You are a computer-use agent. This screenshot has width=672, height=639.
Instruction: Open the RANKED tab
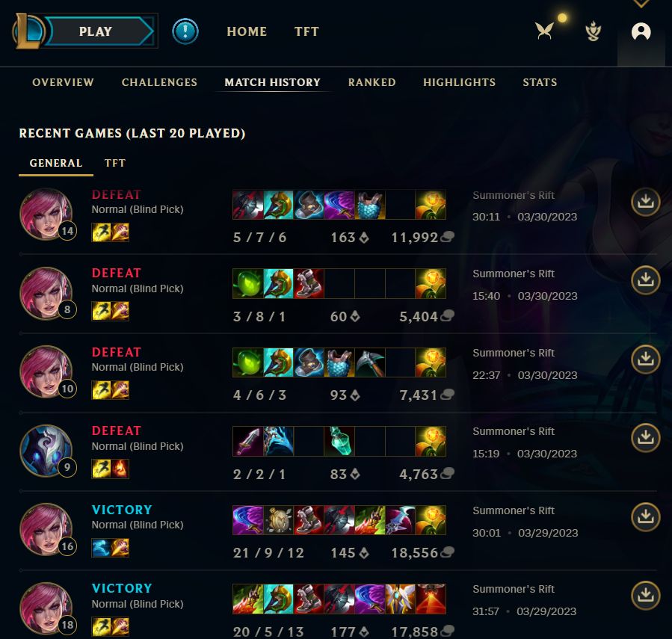pos(372,82)
